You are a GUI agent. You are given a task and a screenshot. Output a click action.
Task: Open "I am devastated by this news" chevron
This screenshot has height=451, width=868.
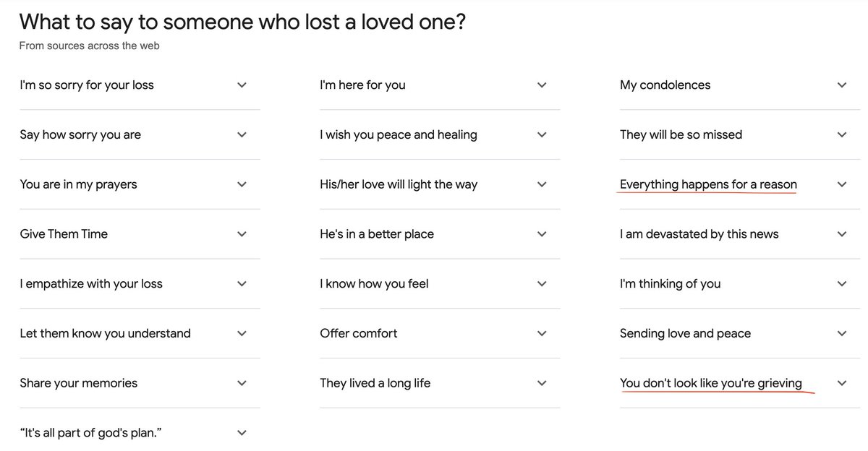pos(842,234)
